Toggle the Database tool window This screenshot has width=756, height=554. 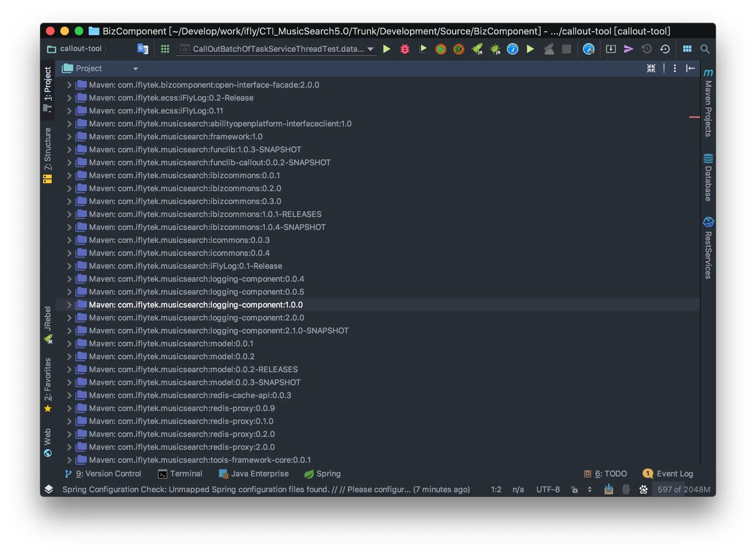click(x=708, y=178)
